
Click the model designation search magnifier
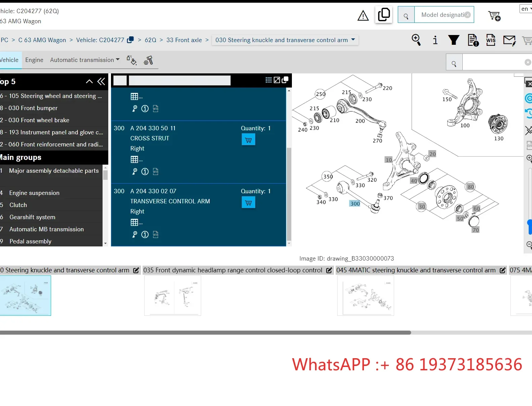click(406, 15)
